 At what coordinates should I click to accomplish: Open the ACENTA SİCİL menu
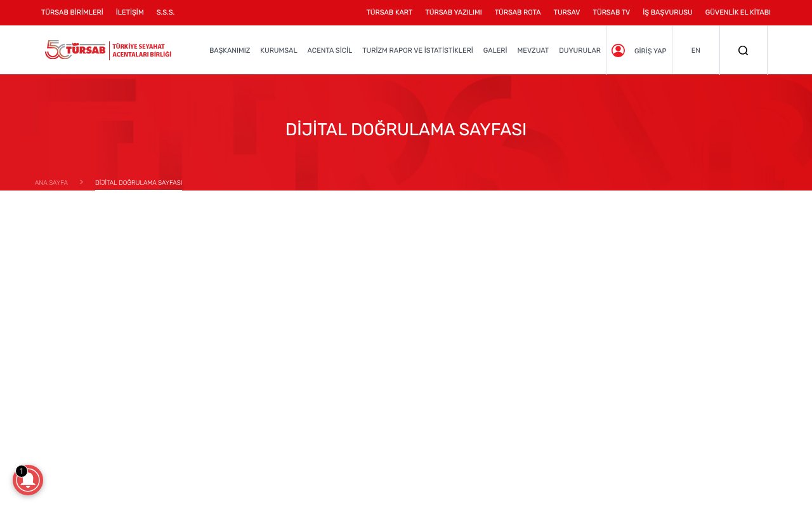click(x=329, y=50)
